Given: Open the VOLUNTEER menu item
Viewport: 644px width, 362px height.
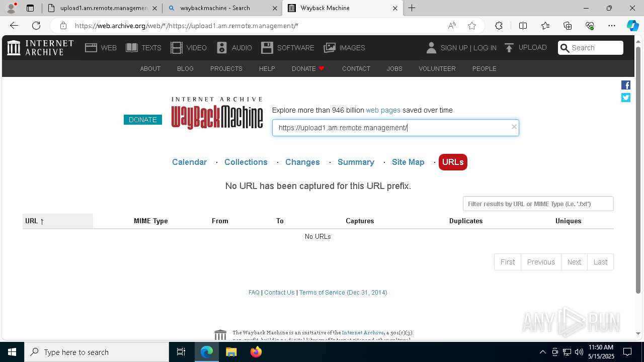Looking at the screenshot, I should (437, 68).
